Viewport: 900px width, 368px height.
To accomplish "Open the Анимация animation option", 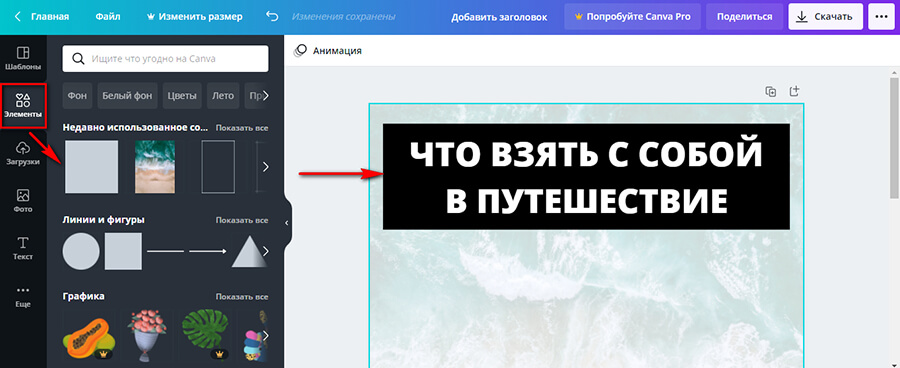I will pos(328,51).
